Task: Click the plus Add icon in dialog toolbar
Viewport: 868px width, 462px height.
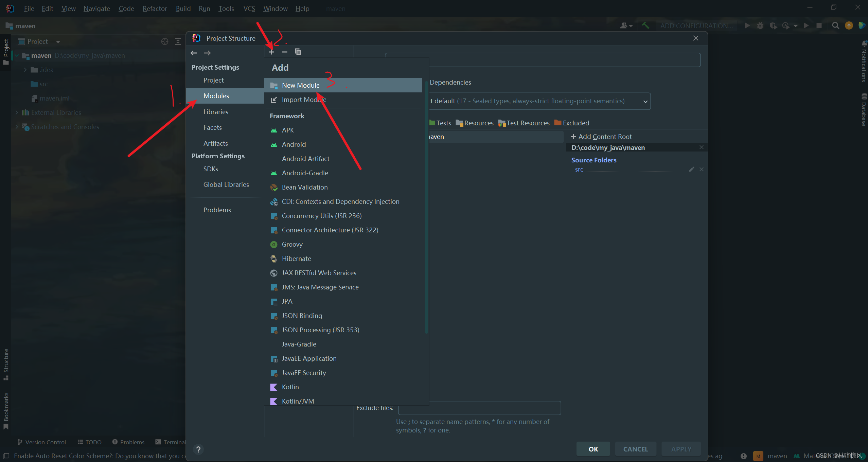Action: (271, 52)
